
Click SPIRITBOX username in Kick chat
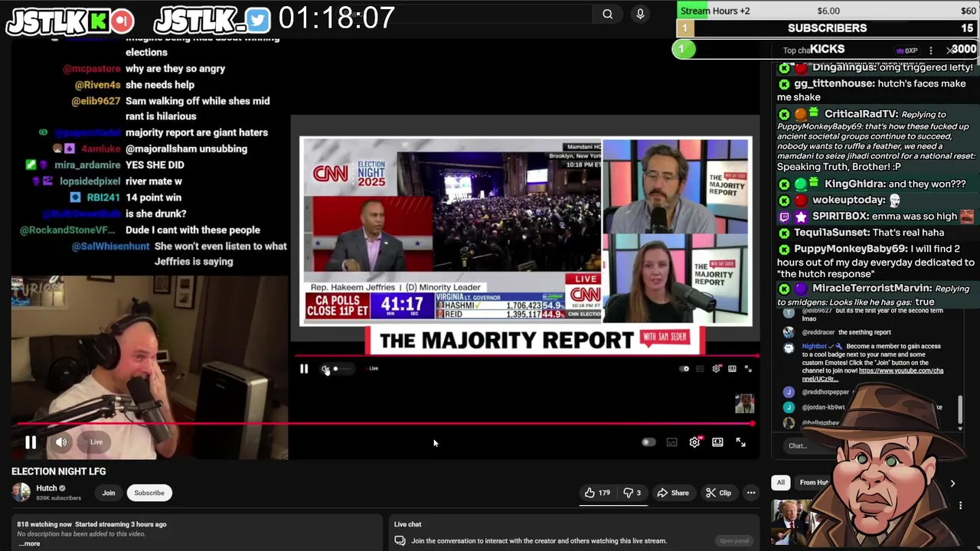point(840,217)
